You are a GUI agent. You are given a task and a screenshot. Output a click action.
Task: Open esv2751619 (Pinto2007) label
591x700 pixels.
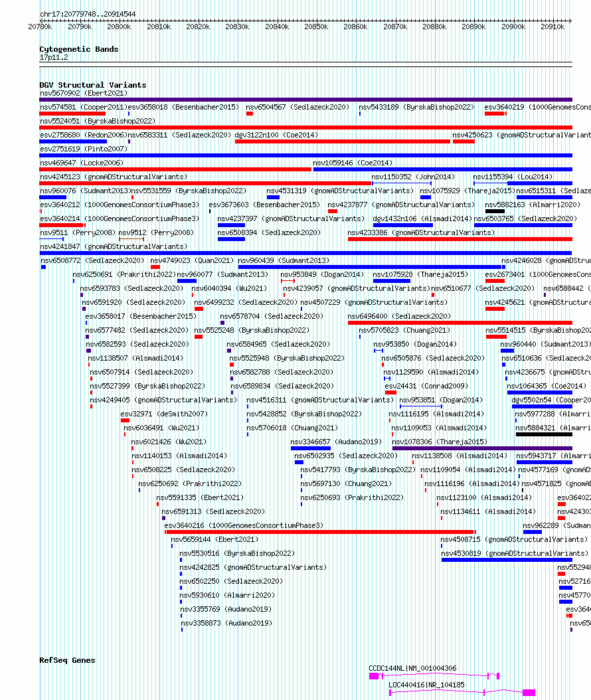point(84,149)
